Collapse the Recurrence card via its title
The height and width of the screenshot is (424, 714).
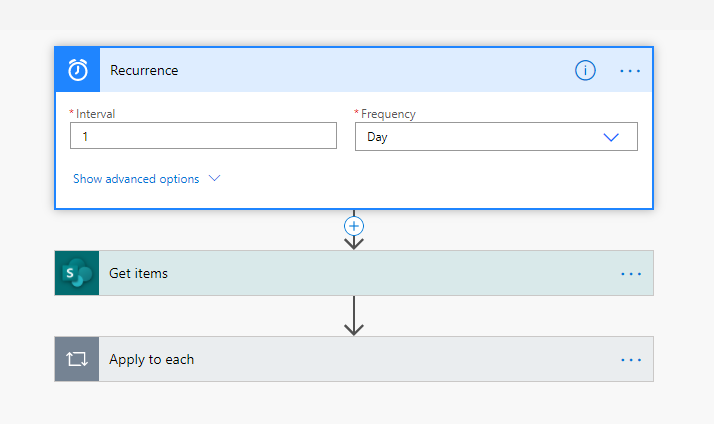144,71
